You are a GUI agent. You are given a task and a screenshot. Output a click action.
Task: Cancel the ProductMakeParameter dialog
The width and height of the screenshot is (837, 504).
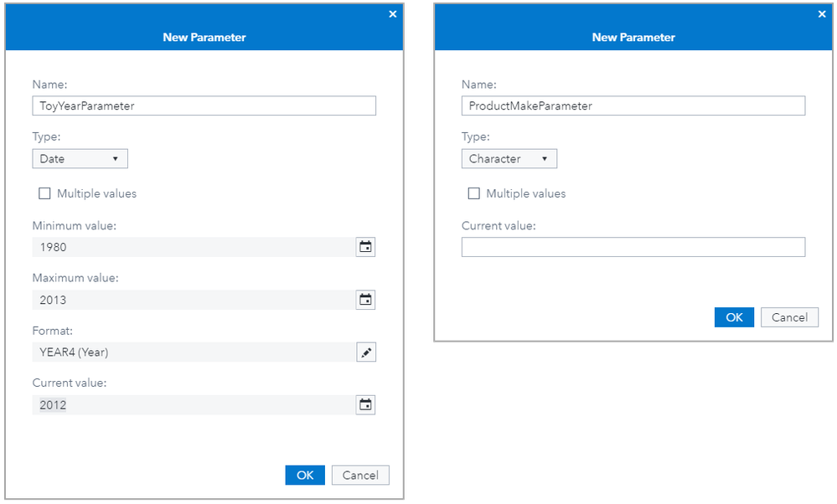coord(789,317)
